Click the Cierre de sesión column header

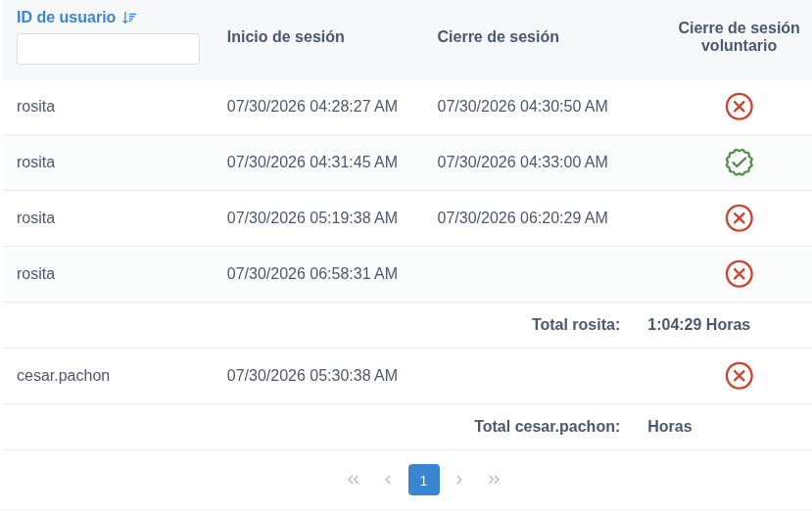498,37
